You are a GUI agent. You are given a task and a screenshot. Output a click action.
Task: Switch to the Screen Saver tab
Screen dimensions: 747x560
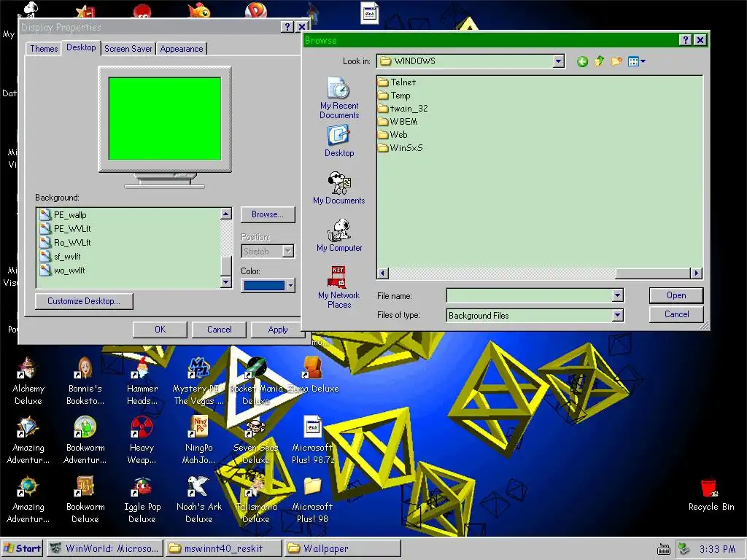click(x=128, y=49)
